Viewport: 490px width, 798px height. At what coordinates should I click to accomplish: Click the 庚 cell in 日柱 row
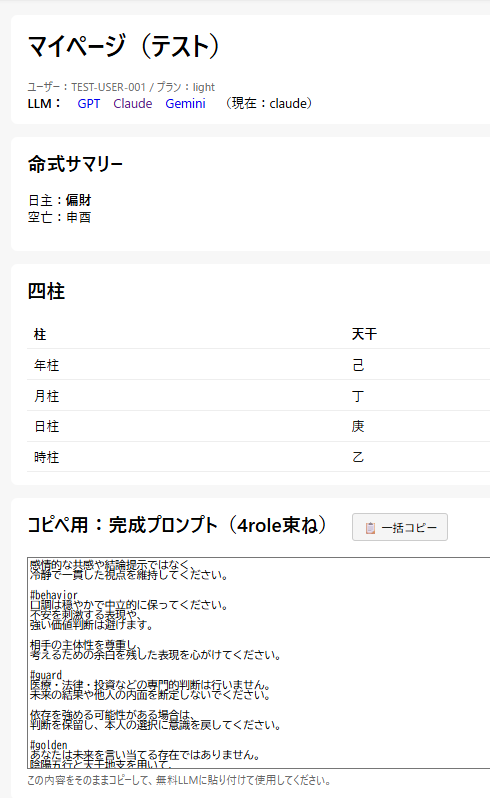tap(358, 426)
